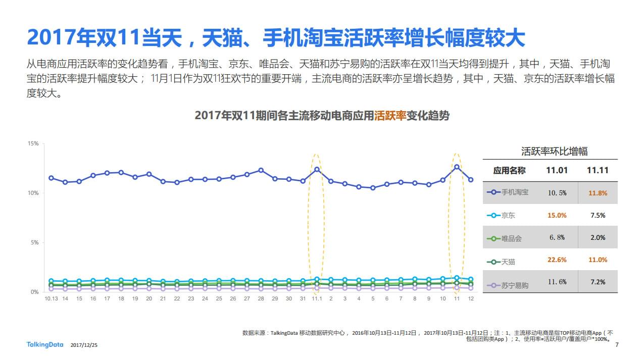
Task: Click the 31 x-axis date label
Action: [303, 299]
